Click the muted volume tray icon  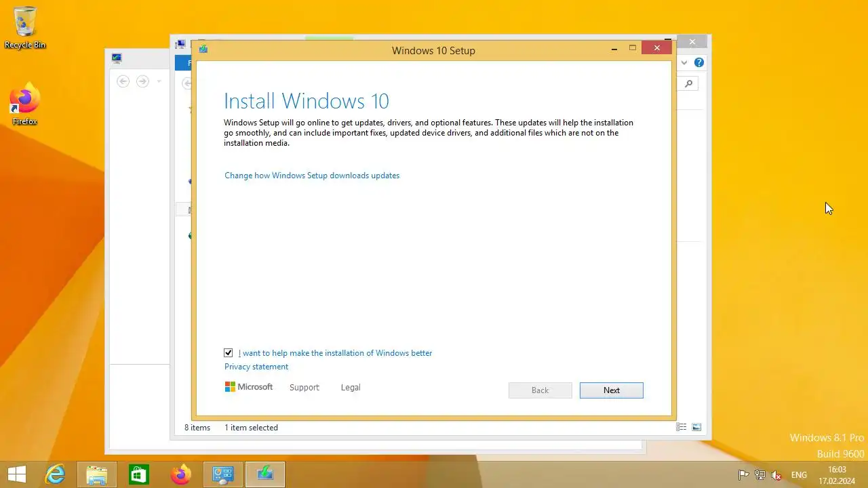pos(776,475)
